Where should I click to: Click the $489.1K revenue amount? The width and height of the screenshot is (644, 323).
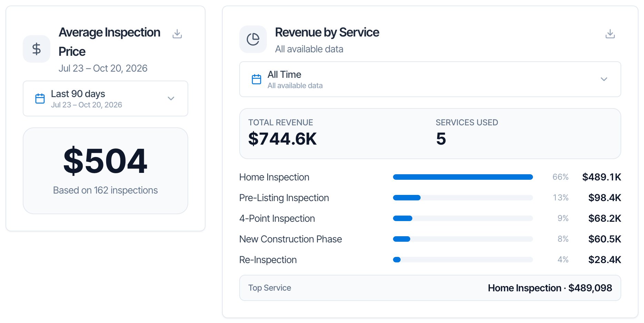click(602, 177)
